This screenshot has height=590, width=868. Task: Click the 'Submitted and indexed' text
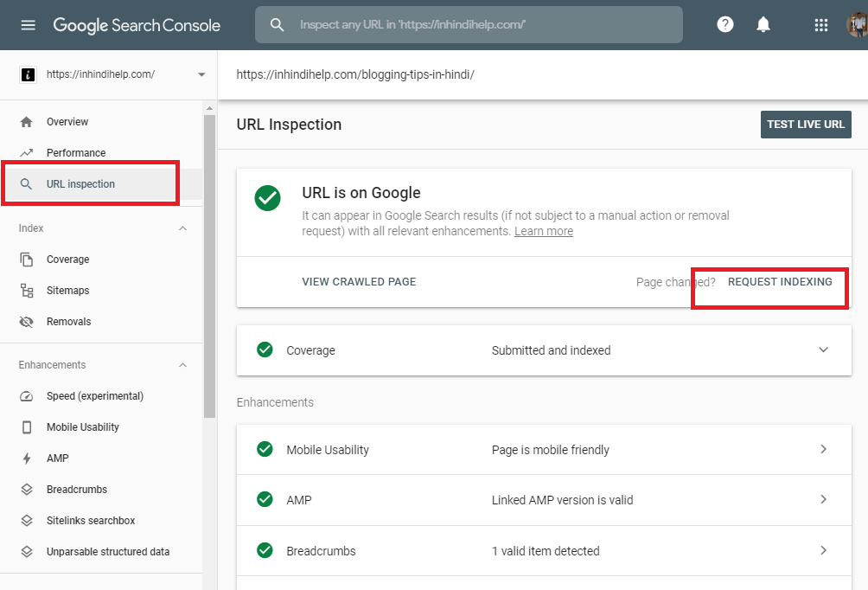(x=551, y=350)
